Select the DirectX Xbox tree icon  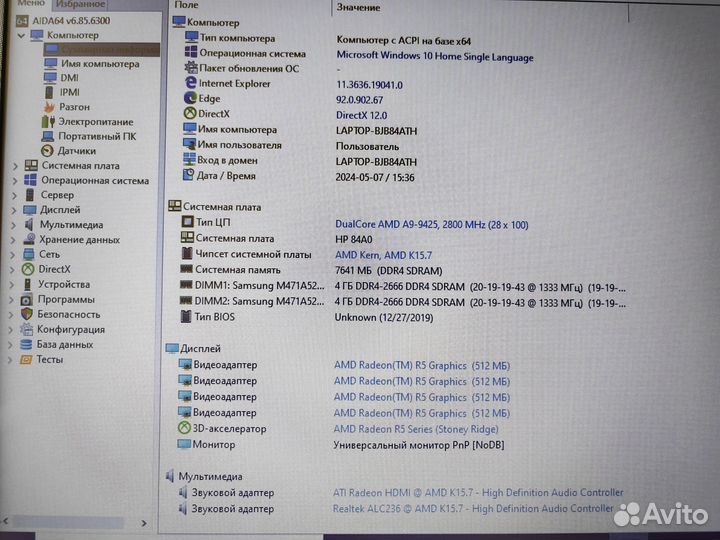pos(28,269)
